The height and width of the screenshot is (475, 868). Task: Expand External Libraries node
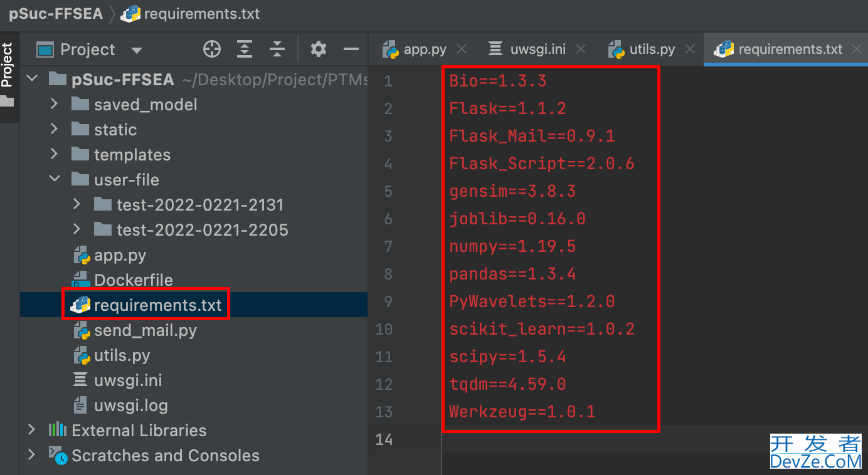(32, 430)
